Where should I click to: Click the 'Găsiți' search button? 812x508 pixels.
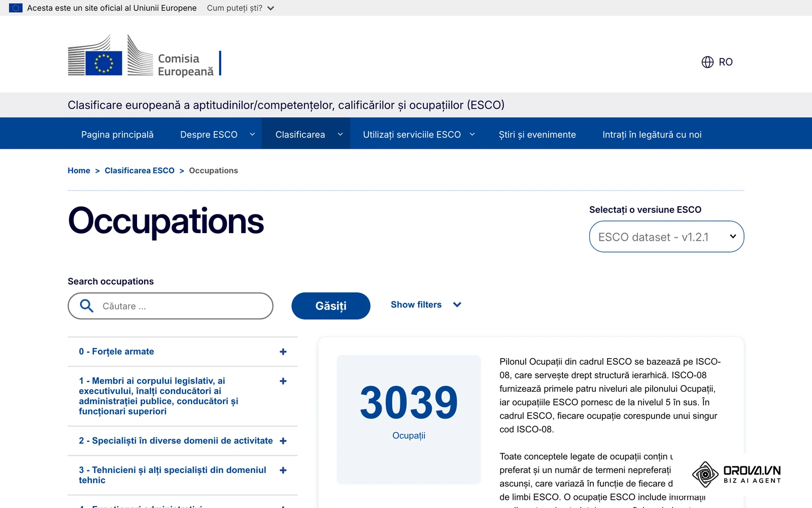coord(331,306)
